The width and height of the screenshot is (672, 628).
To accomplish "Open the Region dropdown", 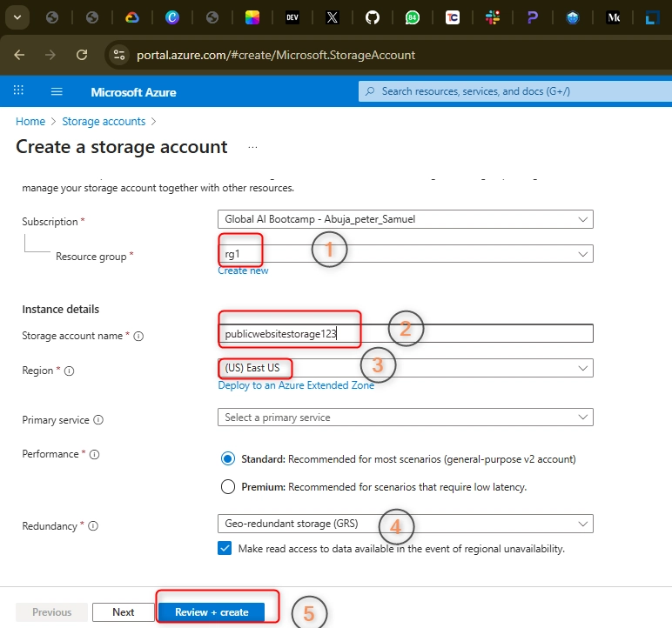I will click(x=405, y=368).
